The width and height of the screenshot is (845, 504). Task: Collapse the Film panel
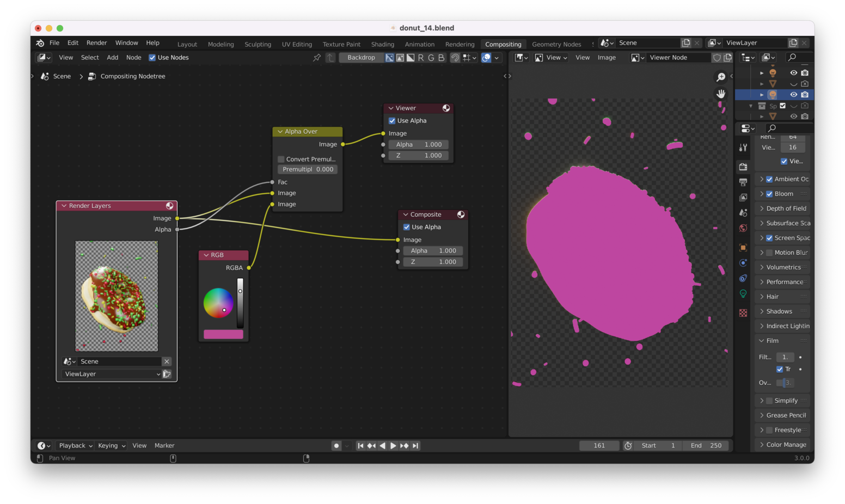point(762,340)
